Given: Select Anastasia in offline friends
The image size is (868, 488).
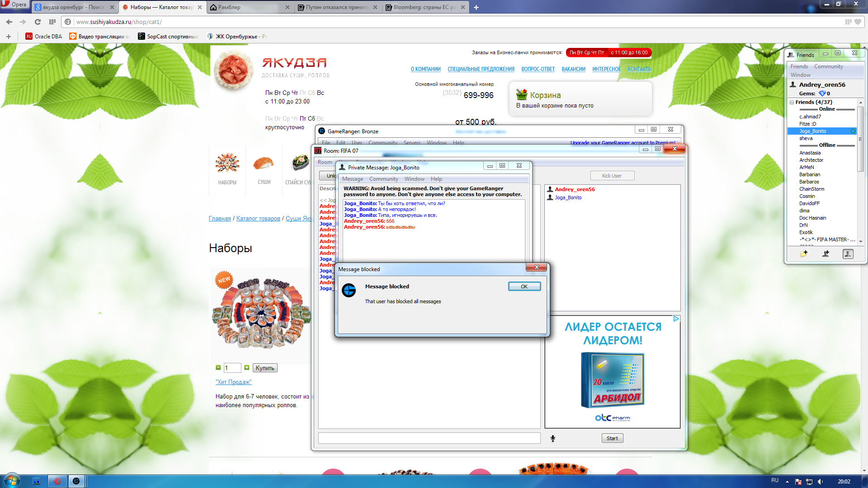Looking at the screenshot, I should [x=810, y=153].
